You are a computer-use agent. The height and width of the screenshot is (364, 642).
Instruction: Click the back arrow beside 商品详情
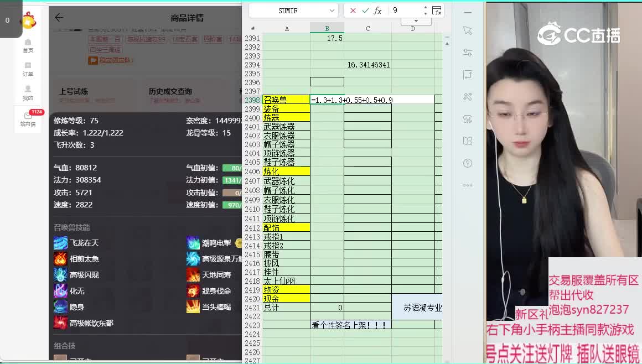(x=59, y=18)
